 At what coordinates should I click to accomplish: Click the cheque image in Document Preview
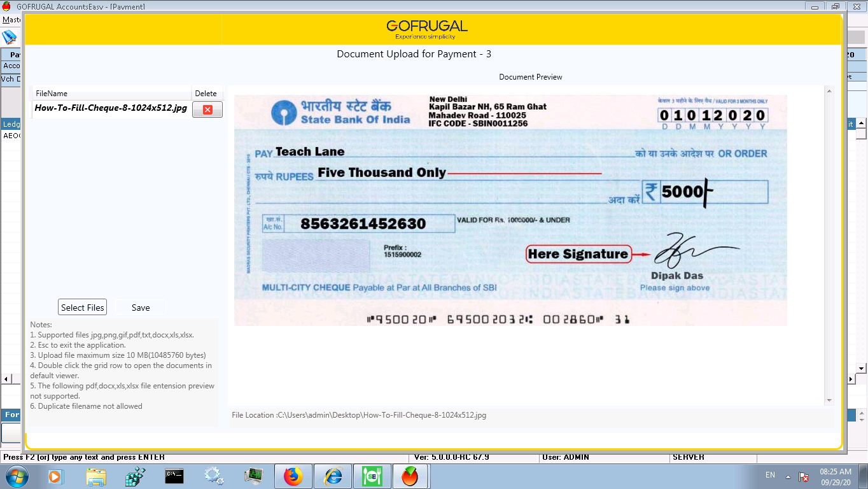510,210
